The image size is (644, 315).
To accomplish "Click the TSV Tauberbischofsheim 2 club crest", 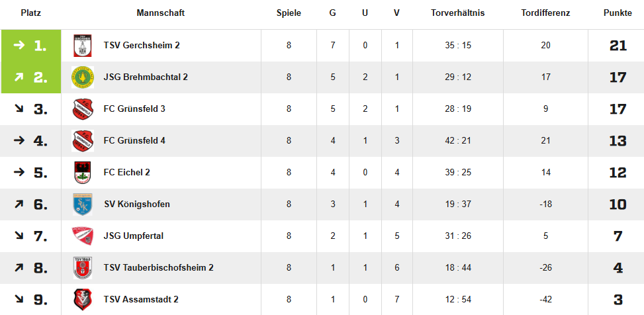I will tap(83, 268).
